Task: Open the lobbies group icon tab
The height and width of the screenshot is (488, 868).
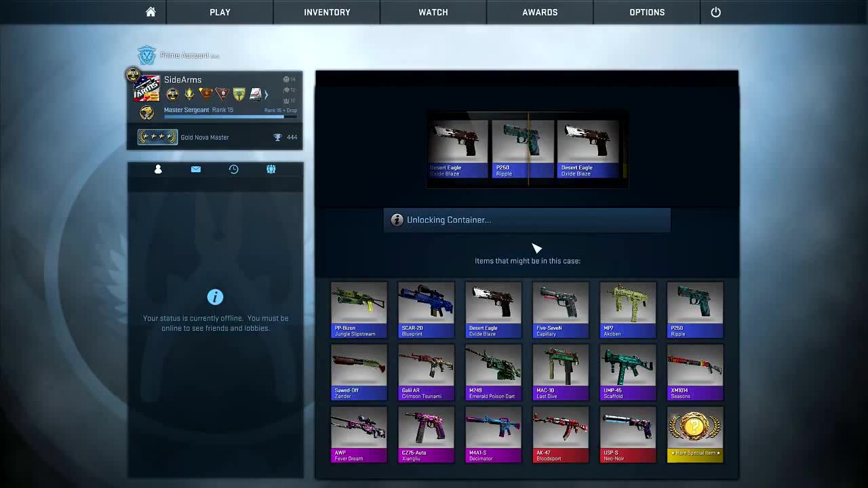Action: pyautogui.click(x=271, y=169)
